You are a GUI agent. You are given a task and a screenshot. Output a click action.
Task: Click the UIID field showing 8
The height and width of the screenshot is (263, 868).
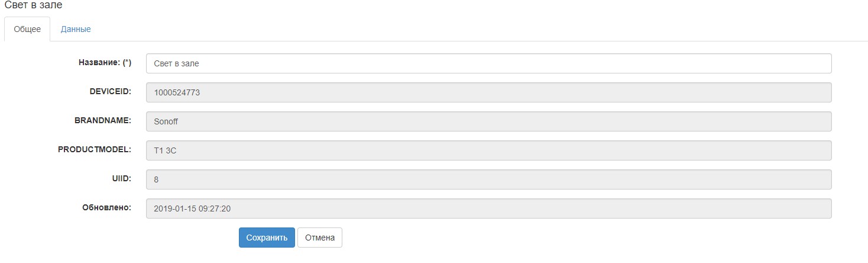pos(488,179)
